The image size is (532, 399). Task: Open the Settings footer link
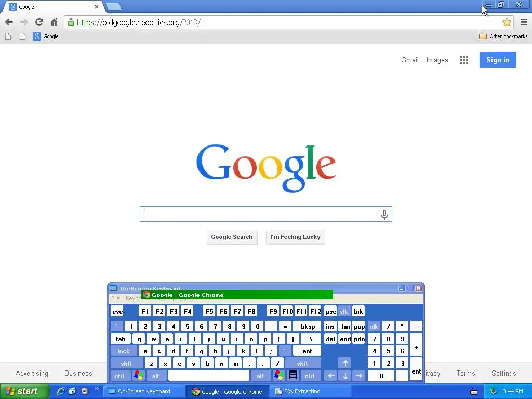(504, 373)
